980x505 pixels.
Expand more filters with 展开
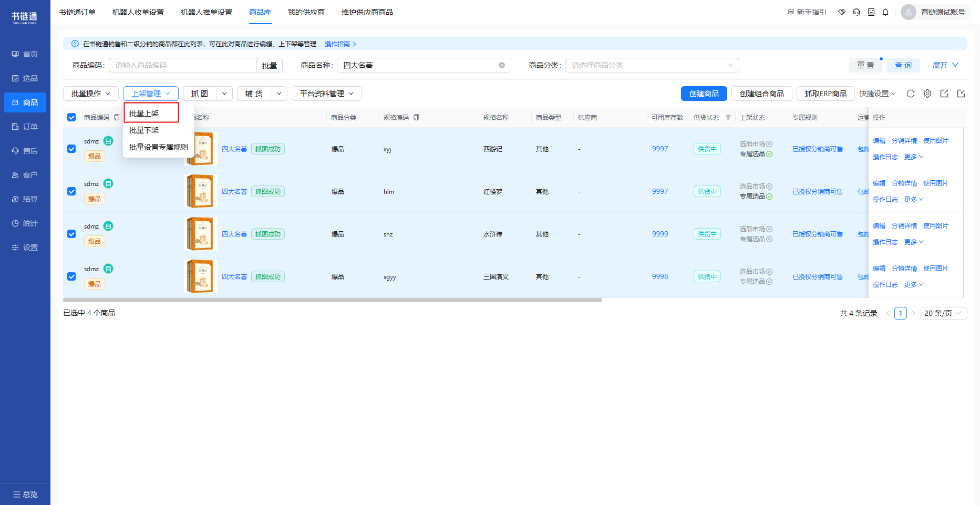pyautogui.click(x=945, y=65)
